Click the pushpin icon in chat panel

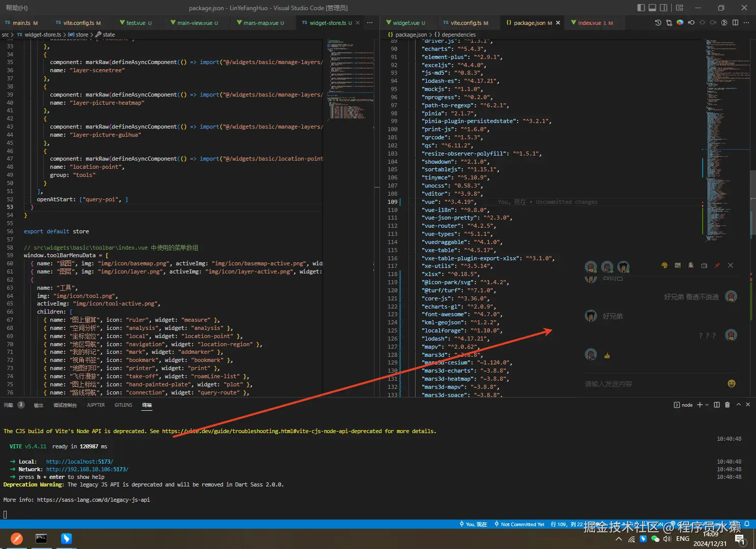(x=717, y=265)
